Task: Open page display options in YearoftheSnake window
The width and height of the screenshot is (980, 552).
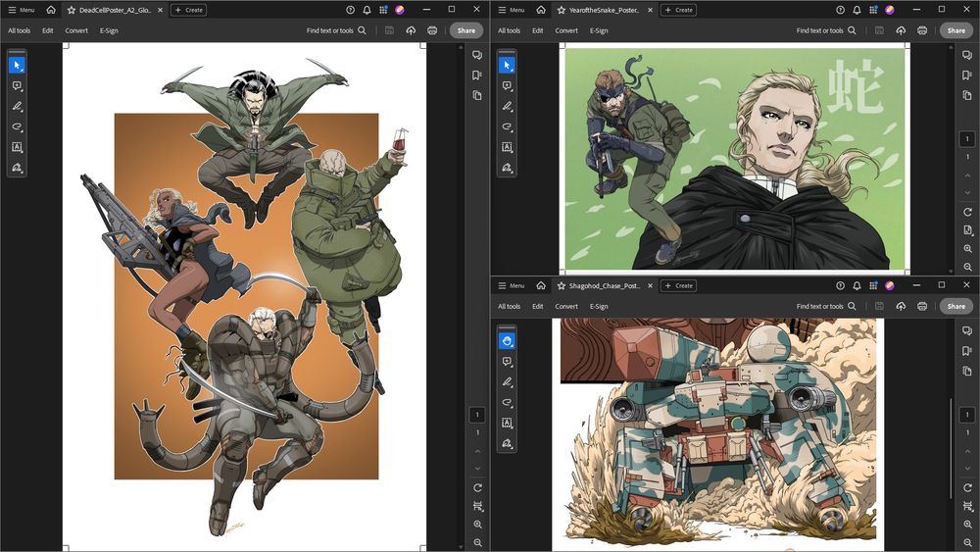Action: coord(967,230)
